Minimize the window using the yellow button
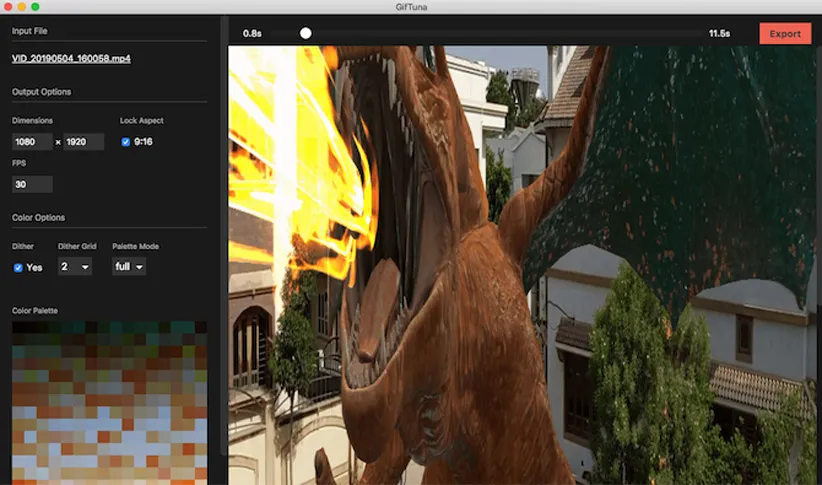The height and width of the screenshot is (485, 822). tap(21, 7)
